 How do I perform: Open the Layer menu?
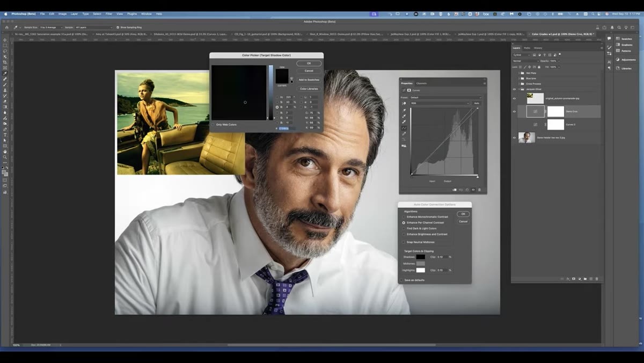(74, 13)
